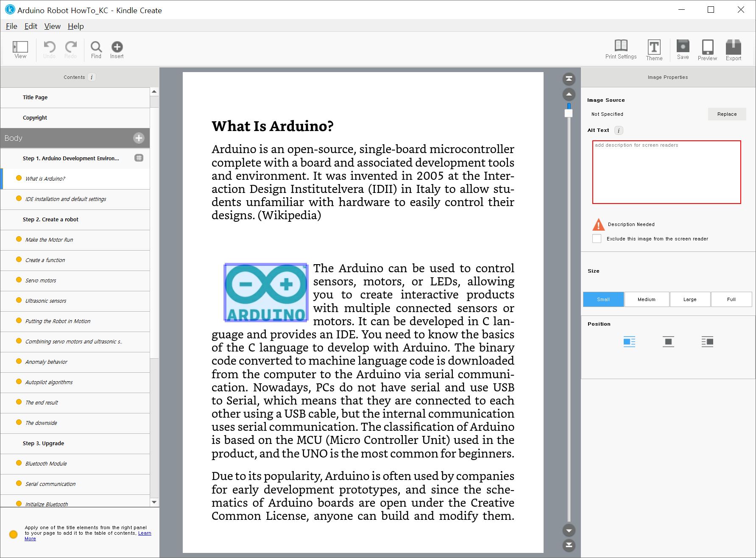Select the Title Page entry
This screenshot has width=756, height=558.
coord(75,98)
